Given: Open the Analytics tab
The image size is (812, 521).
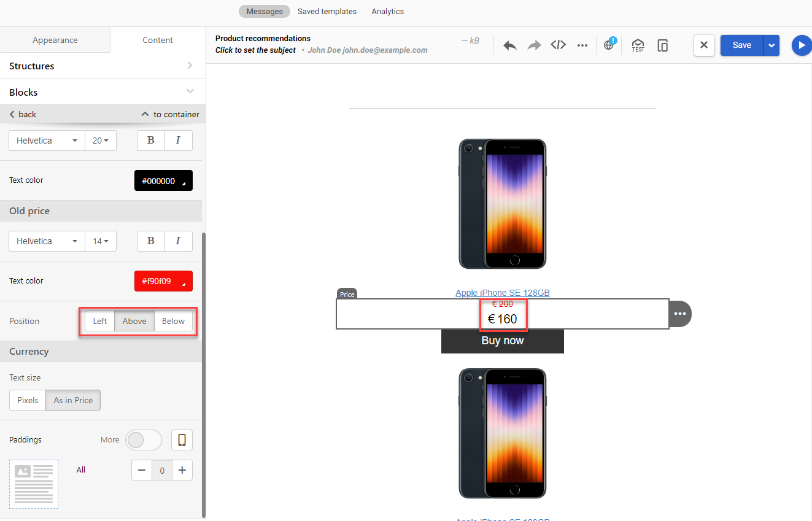Looking at the screenshot, I should point(388,11).
